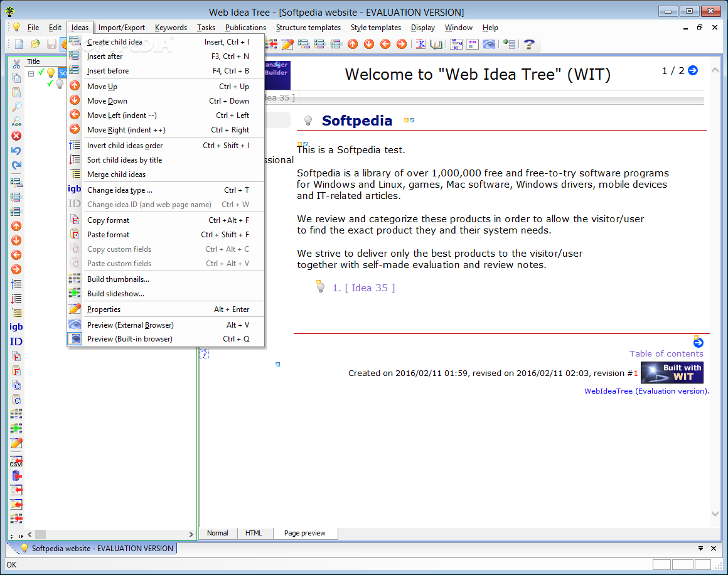Click the CSV import icon in left sidebar
The image size is (728, 575).
coord(16,461)
